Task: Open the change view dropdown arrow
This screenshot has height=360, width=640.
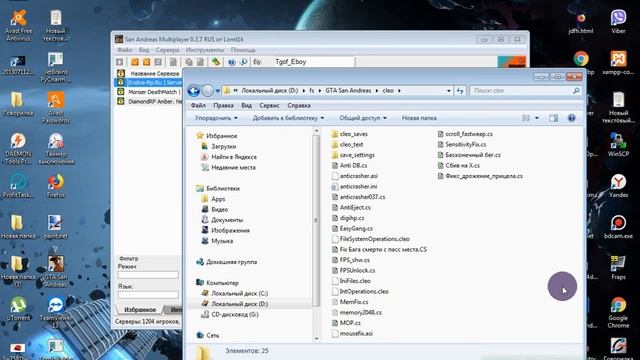Action: [537, 118]
